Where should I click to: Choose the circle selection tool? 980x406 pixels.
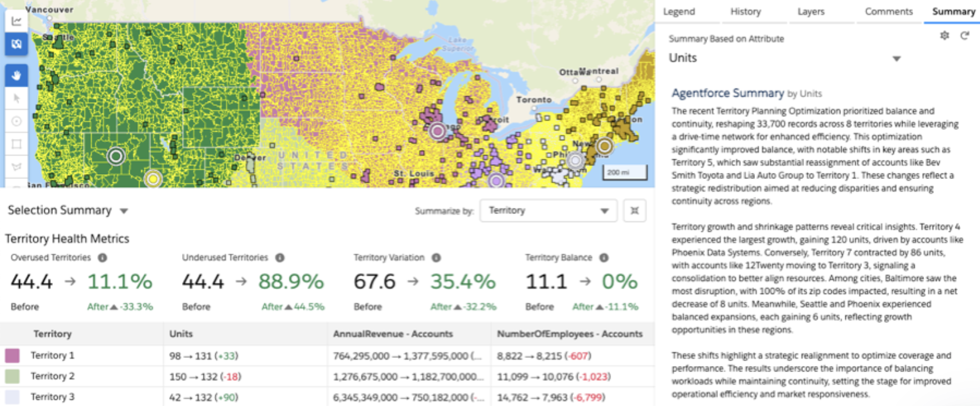pos(17,121)
